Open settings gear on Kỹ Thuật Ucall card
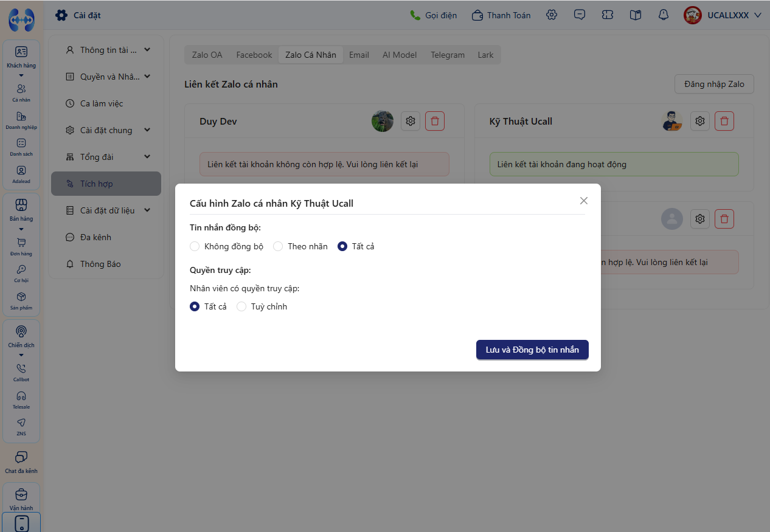The width and height of the screenshot is (770, 532). pyautogui.click(x=700, y=121)
